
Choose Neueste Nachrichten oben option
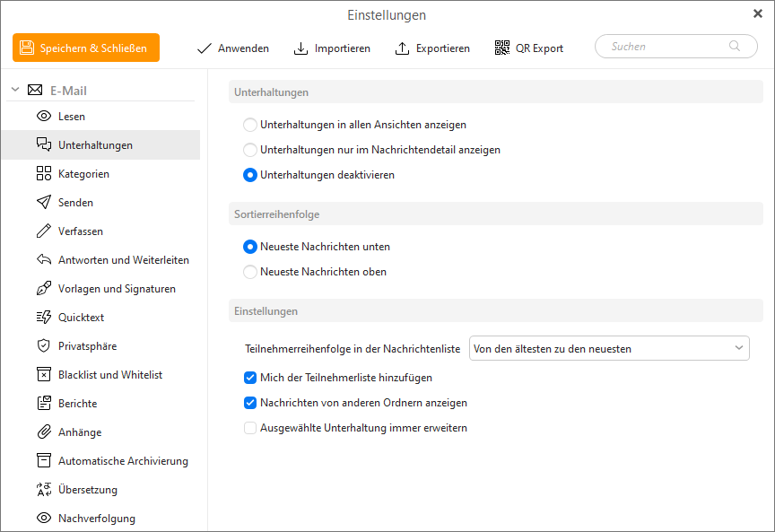pyautogui.click(x=250, y=272)
